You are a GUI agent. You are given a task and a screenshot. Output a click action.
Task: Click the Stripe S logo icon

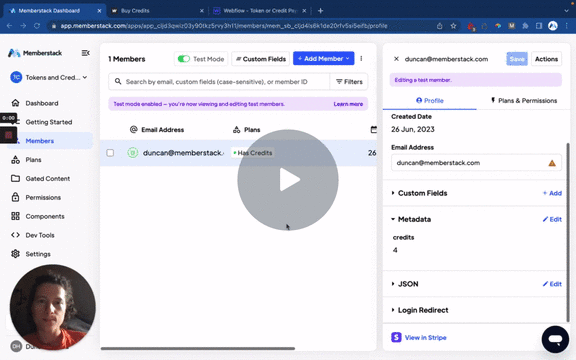coord(396,337)
